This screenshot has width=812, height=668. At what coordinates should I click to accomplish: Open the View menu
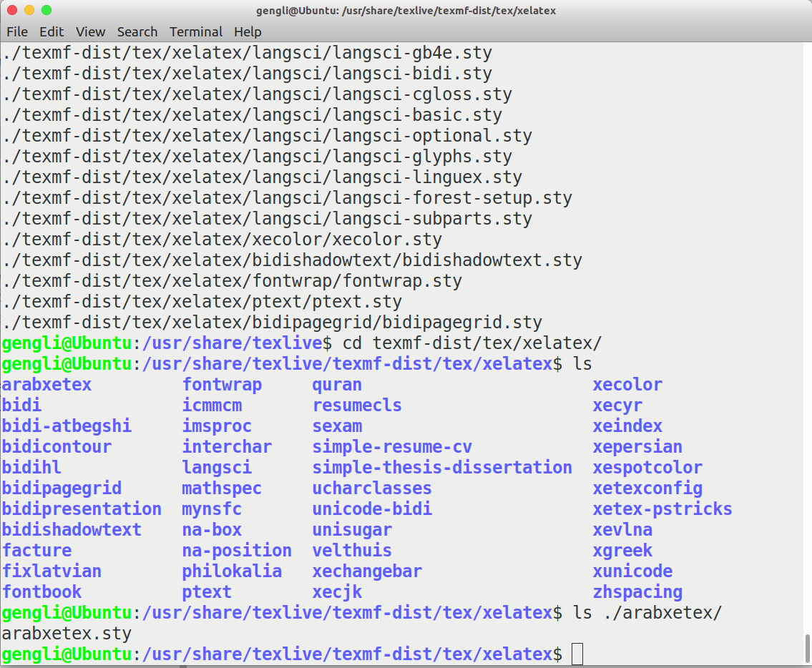tap(89, 31)
